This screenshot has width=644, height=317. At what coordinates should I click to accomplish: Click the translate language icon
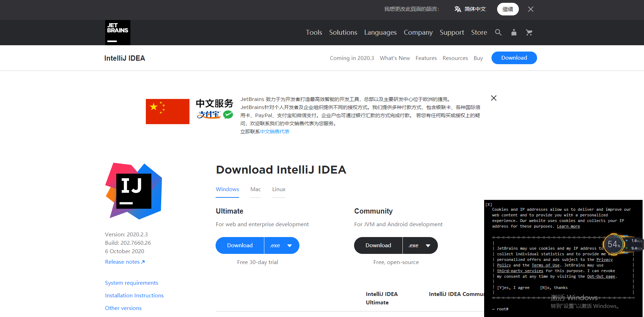(x=457, y=9)
